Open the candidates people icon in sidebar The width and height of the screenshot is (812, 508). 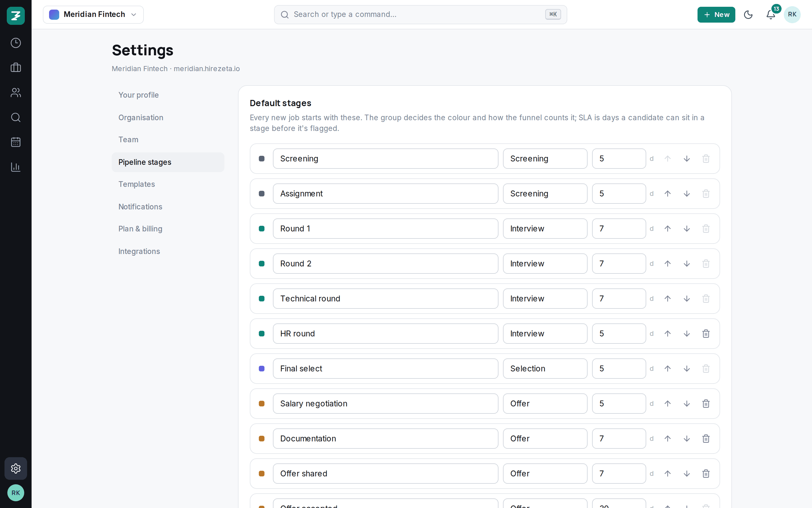point(16,92)
